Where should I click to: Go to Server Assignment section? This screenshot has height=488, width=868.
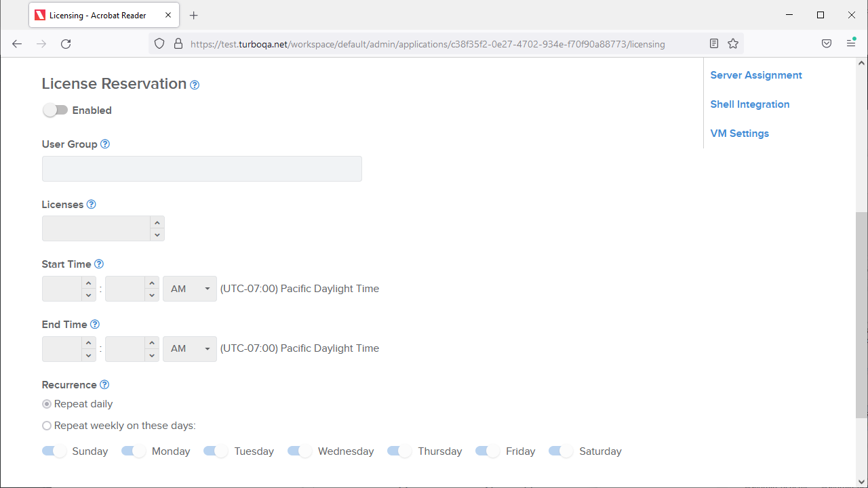pyautogui.click(x=756, y=75)
